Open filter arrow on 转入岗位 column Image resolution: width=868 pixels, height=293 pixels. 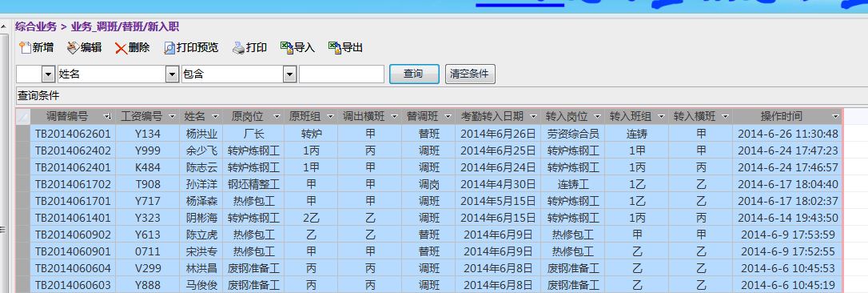point(597,117)
